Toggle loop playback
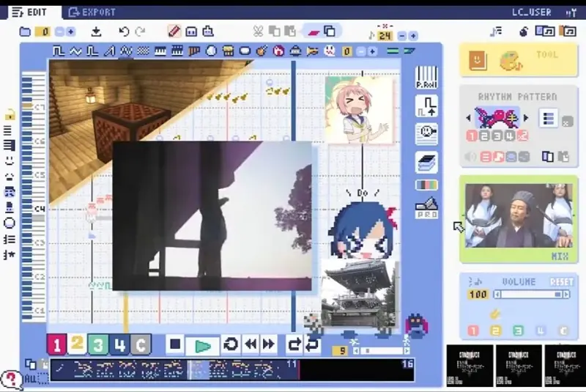This screenshot has height=392, width=586. (231, 344)
